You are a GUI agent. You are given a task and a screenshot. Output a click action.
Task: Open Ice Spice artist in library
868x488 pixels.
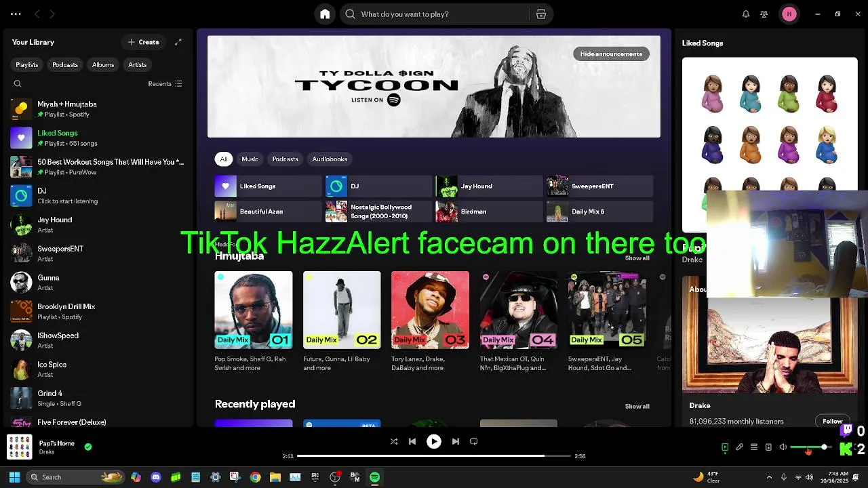point(98,369)
